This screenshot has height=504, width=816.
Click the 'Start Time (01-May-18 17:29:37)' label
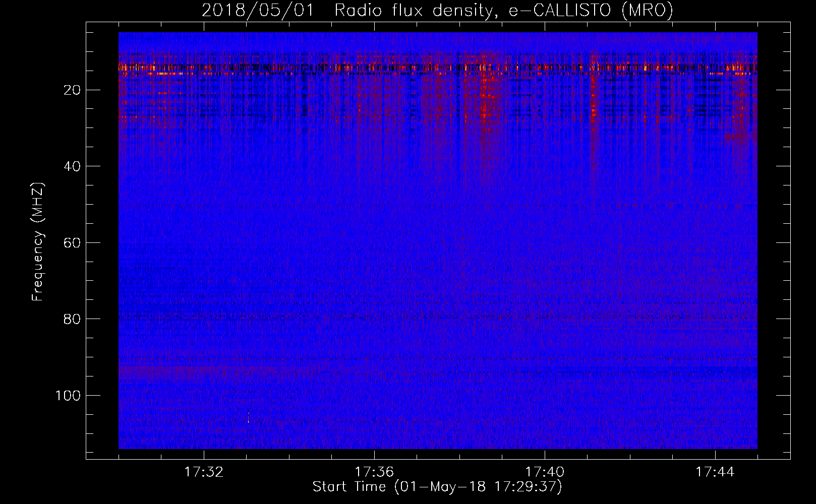click(437, 487)
